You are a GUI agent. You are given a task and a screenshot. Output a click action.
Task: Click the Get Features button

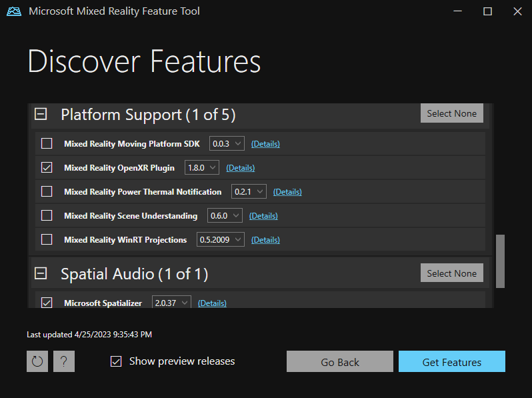tap(452, 361)
